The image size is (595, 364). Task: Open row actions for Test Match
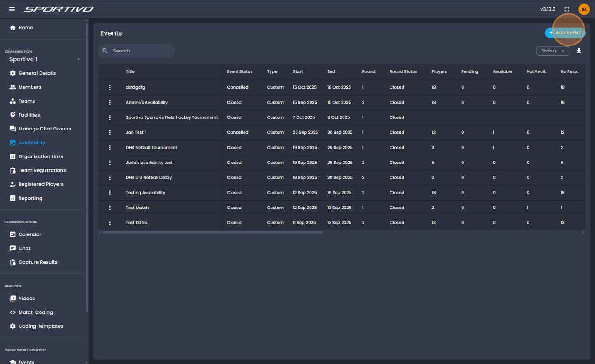tap(110, 208)
